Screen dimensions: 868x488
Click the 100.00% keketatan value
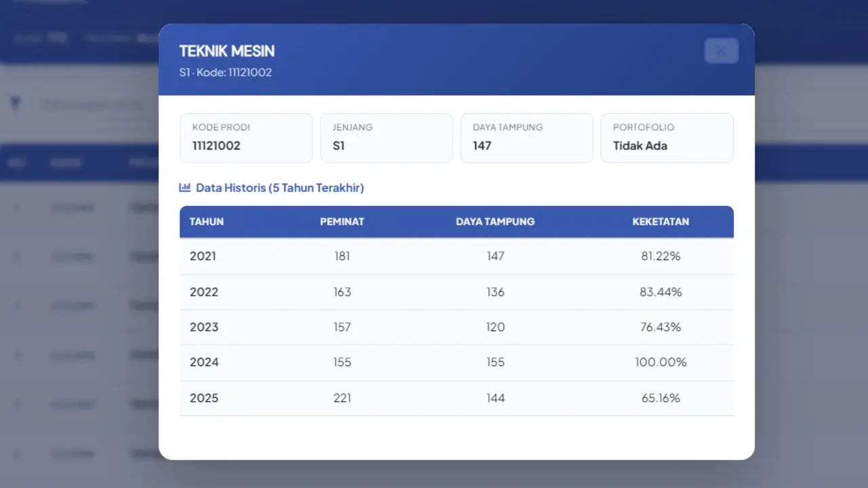(x=660, y=363)
